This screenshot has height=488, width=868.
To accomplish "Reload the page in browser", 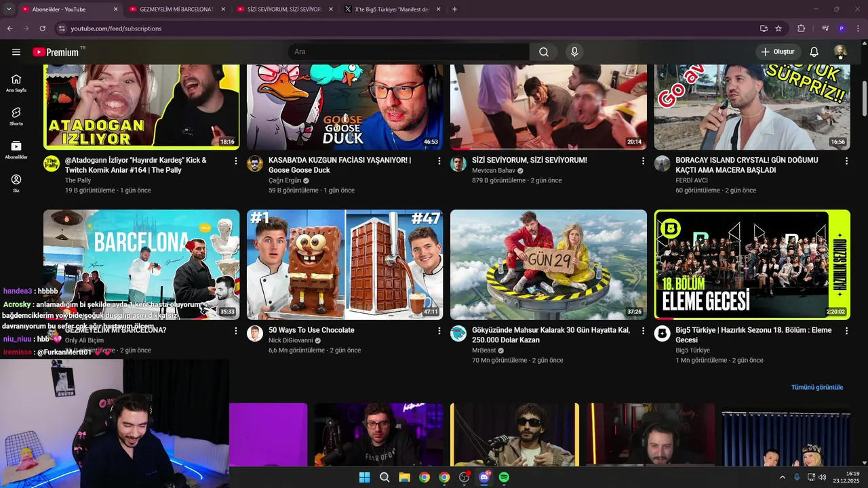I will coord(42,28).
